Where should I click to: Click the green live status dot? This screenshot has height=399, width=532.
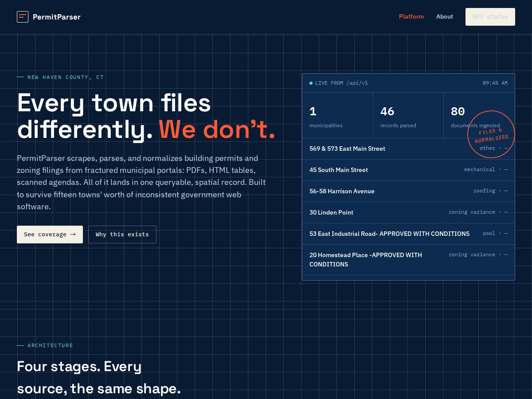coord(311,83)
